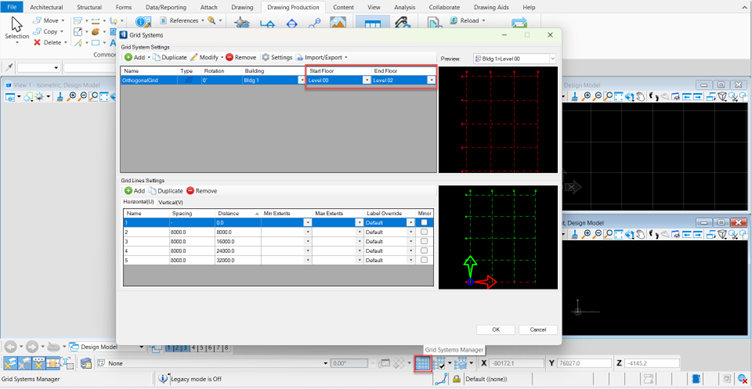Screen dimensions: 752x389
Task: Click the Reload button in ribbon
Action: (x=468, y=21)
